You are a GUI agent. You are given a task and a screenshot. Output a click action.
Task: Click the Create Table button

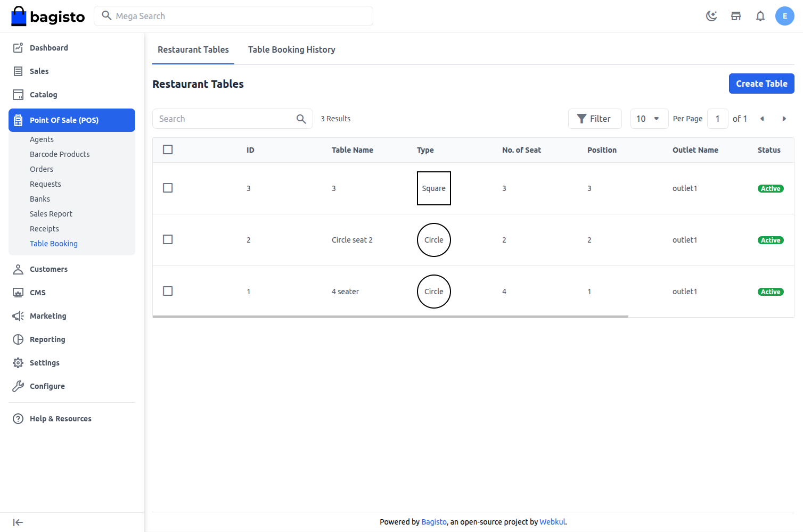click(x=761, y=84)
